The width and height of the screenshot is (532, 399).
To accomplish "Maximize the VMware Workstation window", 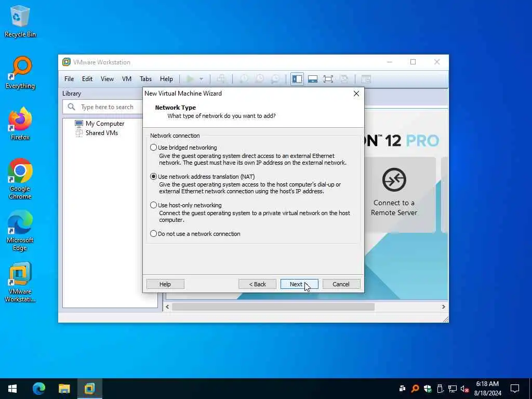I will click(413, 62).
